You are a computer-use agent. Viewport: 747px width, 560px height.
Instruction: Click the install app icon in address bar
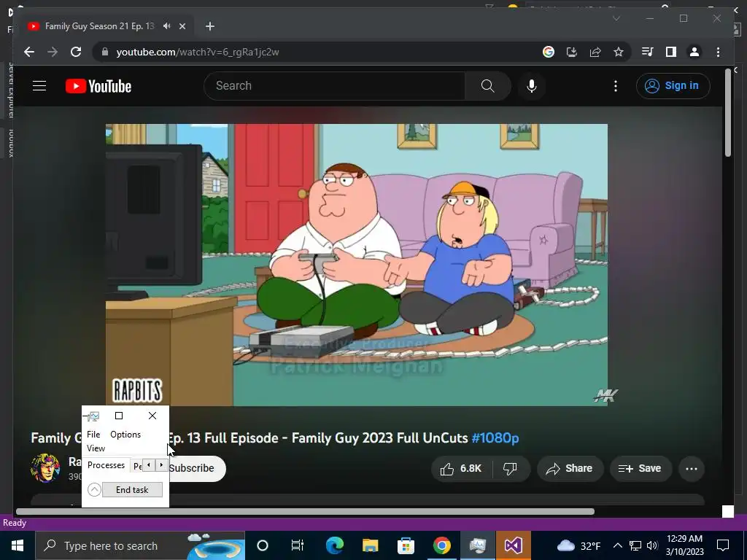[x=572, y=52]
